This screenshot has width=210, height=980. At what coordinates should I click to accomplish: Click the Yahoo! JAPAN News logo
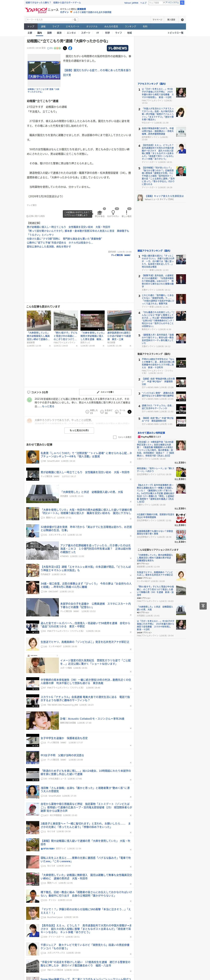click(42, 10)
